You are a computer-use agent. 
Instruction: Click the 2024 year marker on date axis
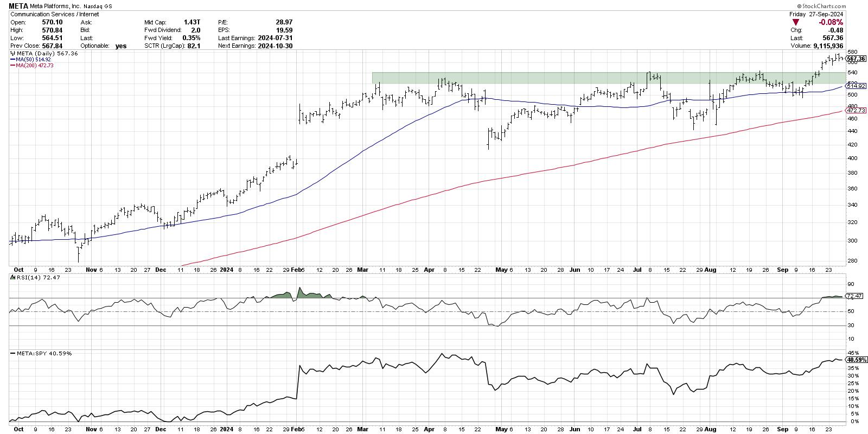point(226,270)
